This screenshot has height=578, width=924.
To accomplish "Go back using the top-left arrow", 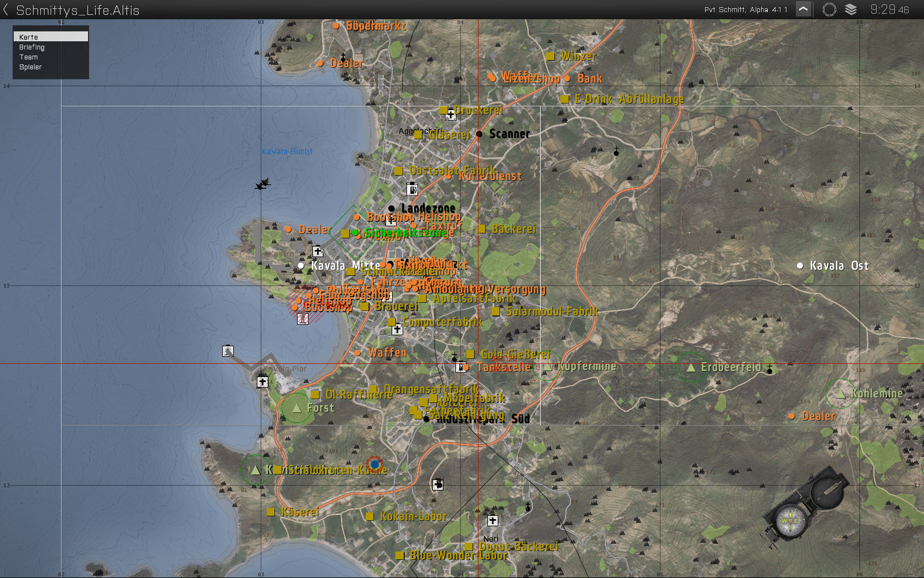I will (6, 9).
